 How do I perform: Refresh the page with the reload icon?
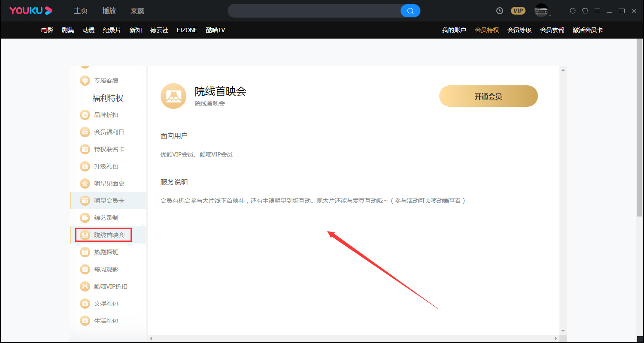coord(572,10)
